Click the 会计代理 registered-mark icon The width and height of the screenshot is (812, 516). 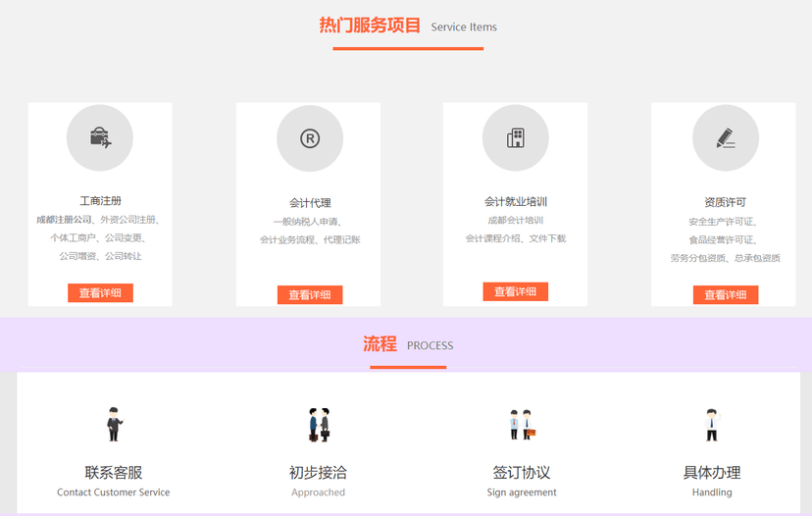309,139
